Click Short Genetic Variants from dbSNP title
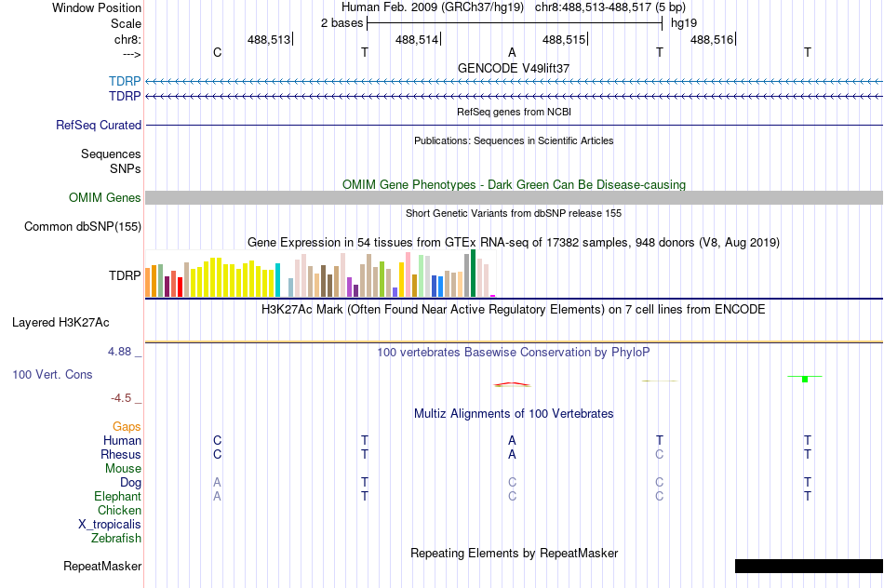 pyautogui.click(x=514, y=213)
